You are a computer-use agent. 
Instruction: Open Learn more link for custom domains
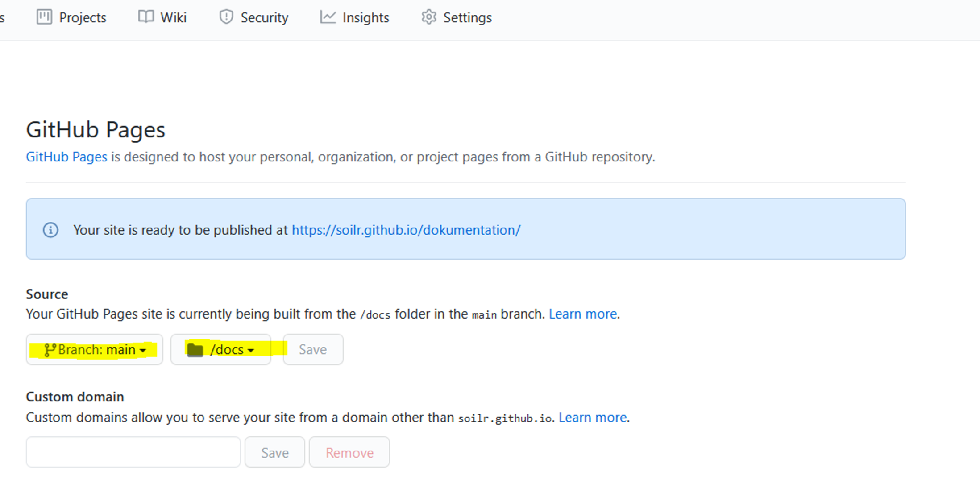pyautogui.click(x=593, y=418)
